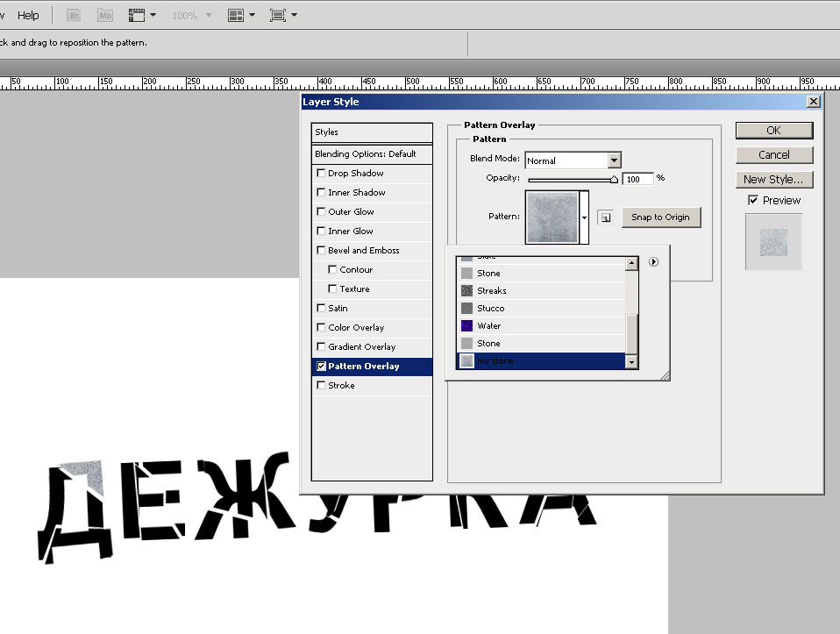The image size is (840, 634).
Task: Click Cancel in Layer Style dialog
Action: 774,155
